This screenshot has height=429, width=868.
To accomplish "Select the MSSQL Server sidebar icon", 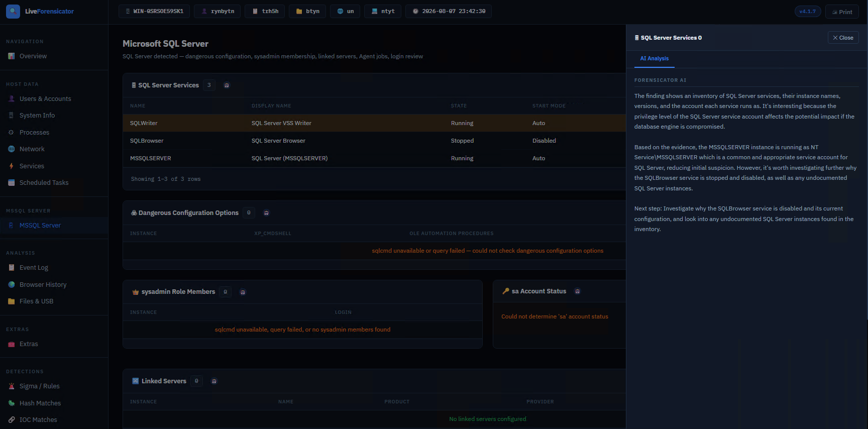I will coord(11,226).
